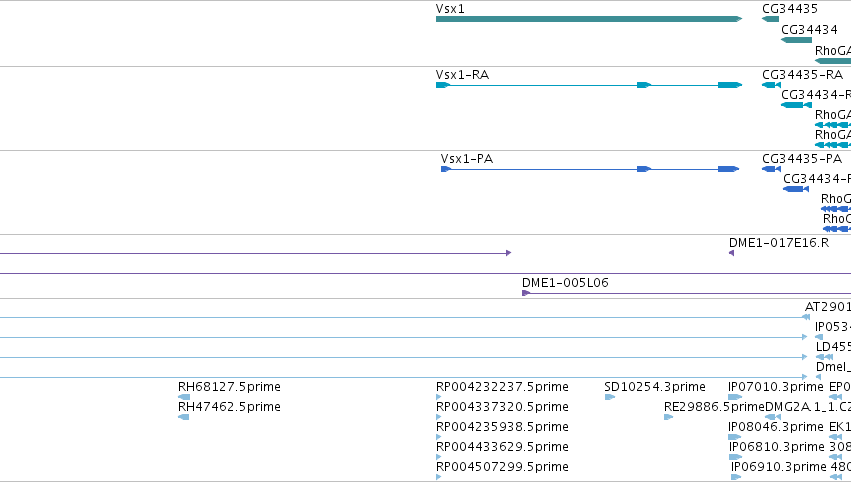Select the Vsx1-RA transcript label
The width and height of the screenshot is (851, 482).
[x=462, y=74]
